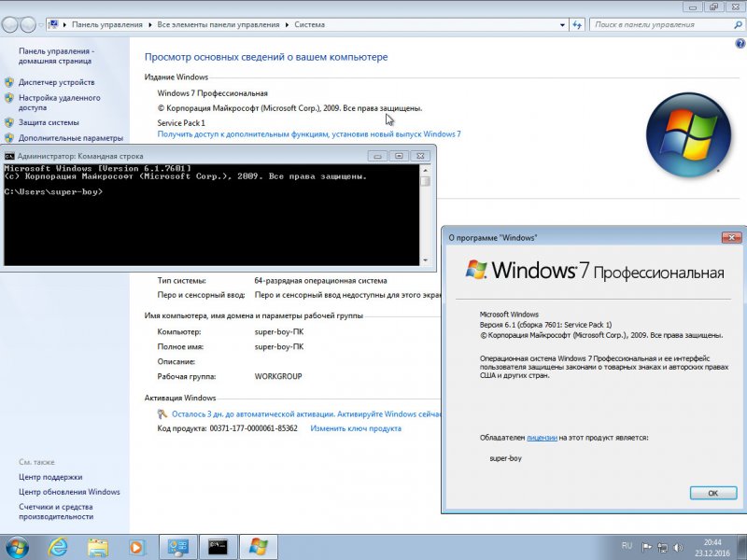Click the search magnifier icon

pyautogui.click(x=738, y=25)
